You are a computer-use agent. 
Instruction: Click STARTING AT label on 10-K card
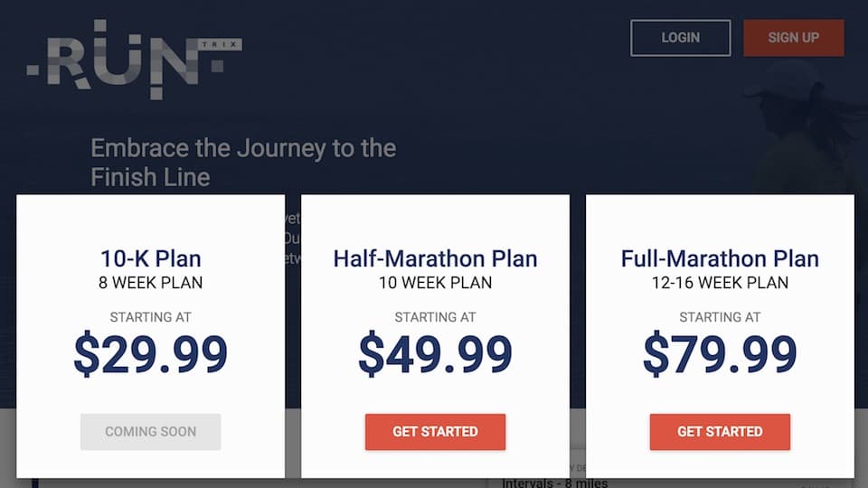(151, 317)
